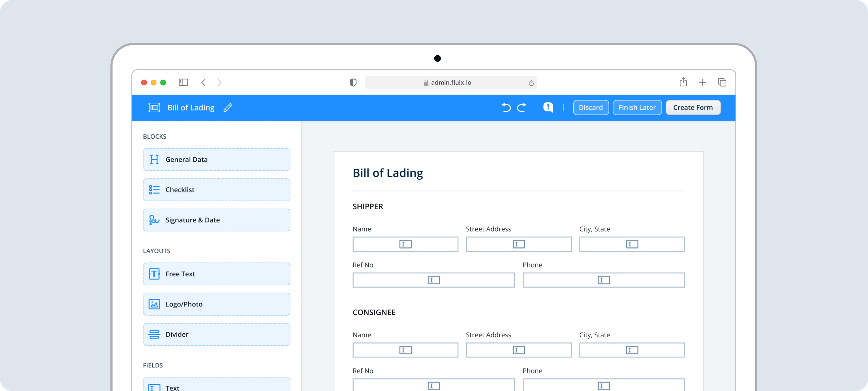Click the Finish Later button
Viewport: 868px width, 391px height.
[637, 108]
